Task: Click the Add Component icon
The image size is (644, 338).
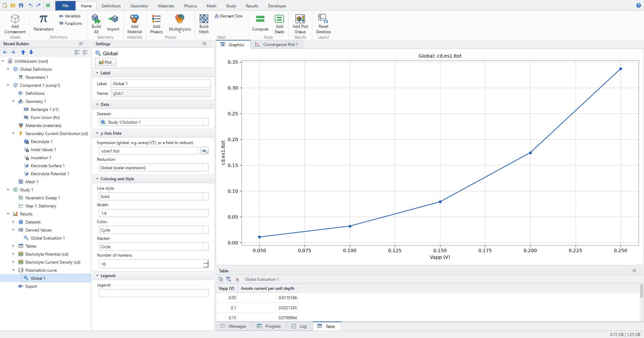Action: tap(15, 19)
